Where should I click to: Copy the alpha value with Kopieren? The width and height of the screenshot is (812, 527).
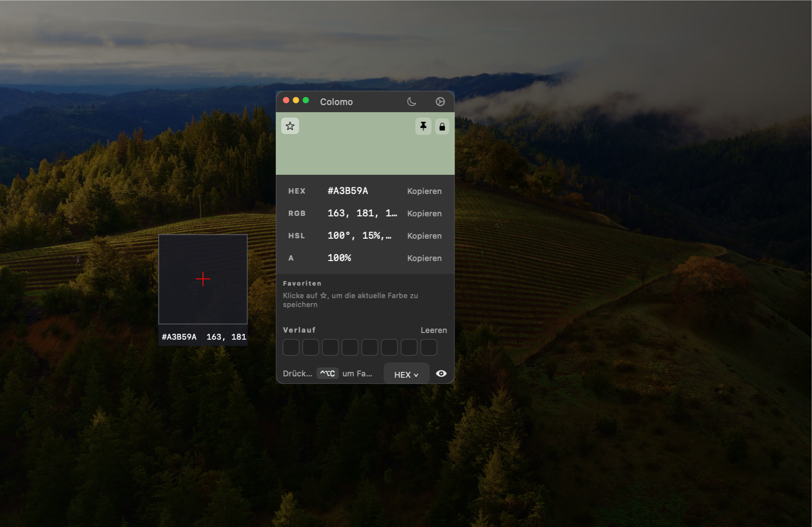[x=424, y=258]
